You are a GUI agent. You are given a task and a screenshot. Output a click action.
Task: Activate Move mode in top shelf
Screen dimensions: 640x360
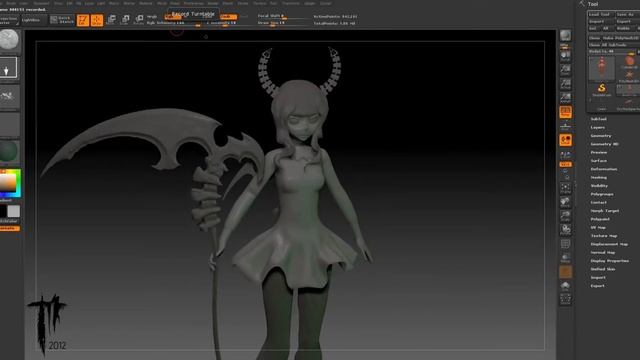tap(111, 20)
